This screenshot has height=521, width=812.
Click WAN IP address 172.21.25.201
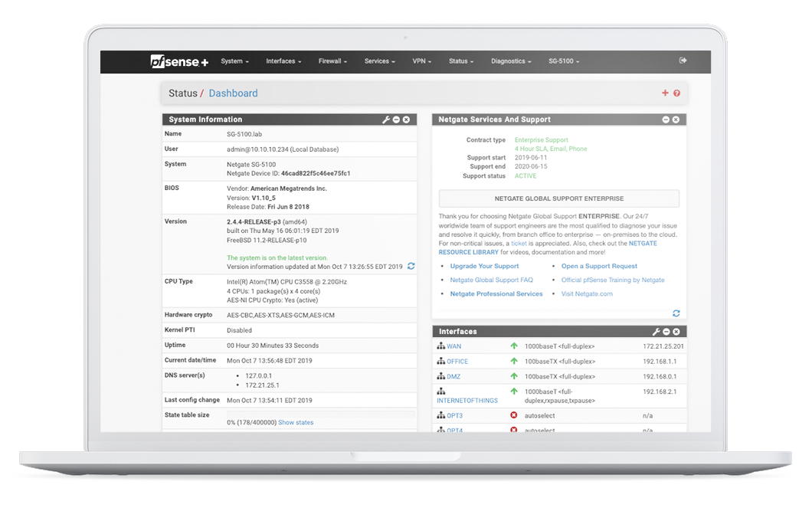[x=663, y=346]
